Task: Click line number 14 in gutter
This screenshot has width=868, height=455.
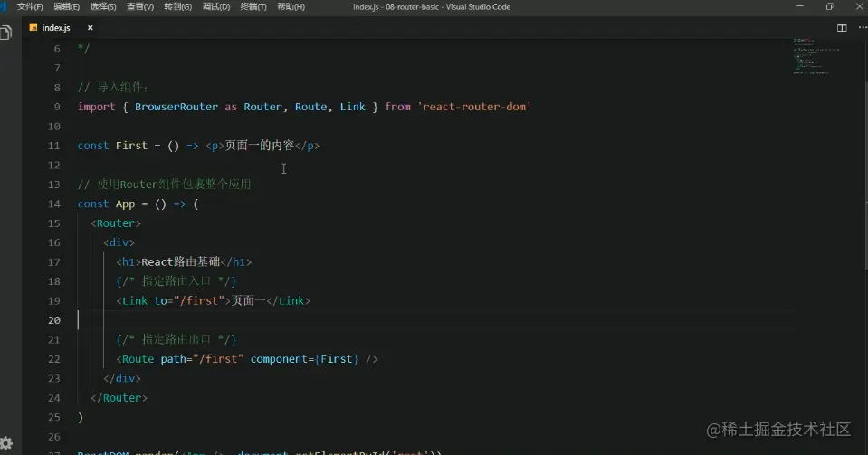Action: 53,204
